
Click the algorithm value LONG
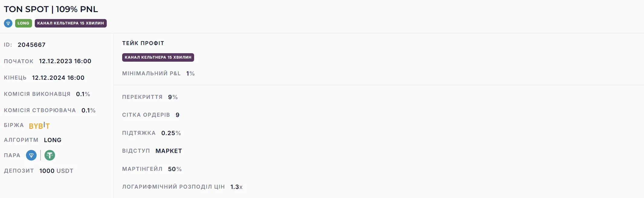tap(53, 140)
